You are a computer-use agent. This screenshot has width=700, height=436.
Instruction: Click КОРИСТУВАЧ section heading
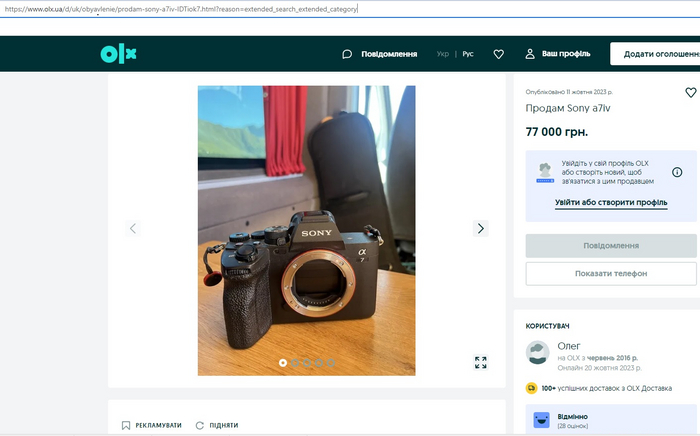547,326
